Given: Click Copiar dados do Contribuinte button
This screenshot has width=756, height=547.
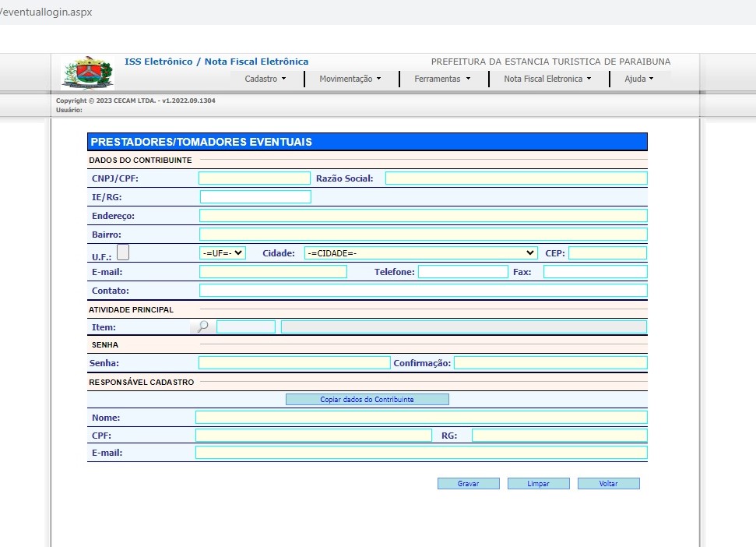Looking at the screenshot, I should tap(367, 400).
